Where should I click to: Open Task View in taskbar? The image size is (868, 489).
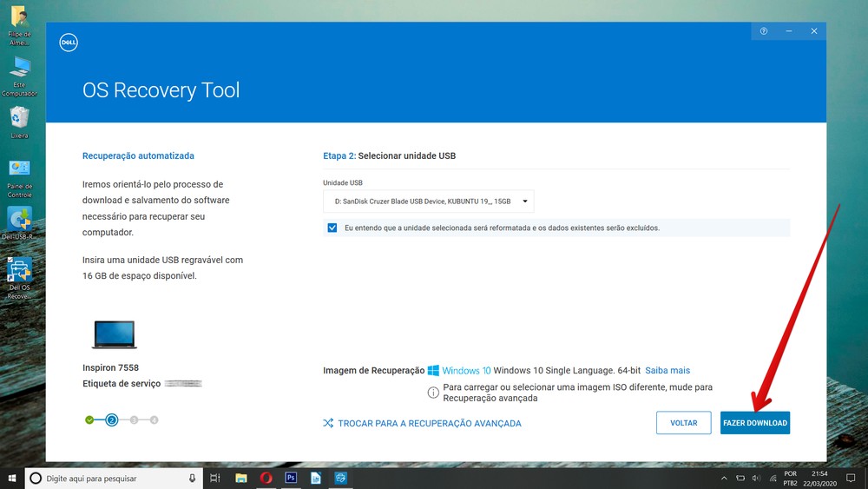215,479
